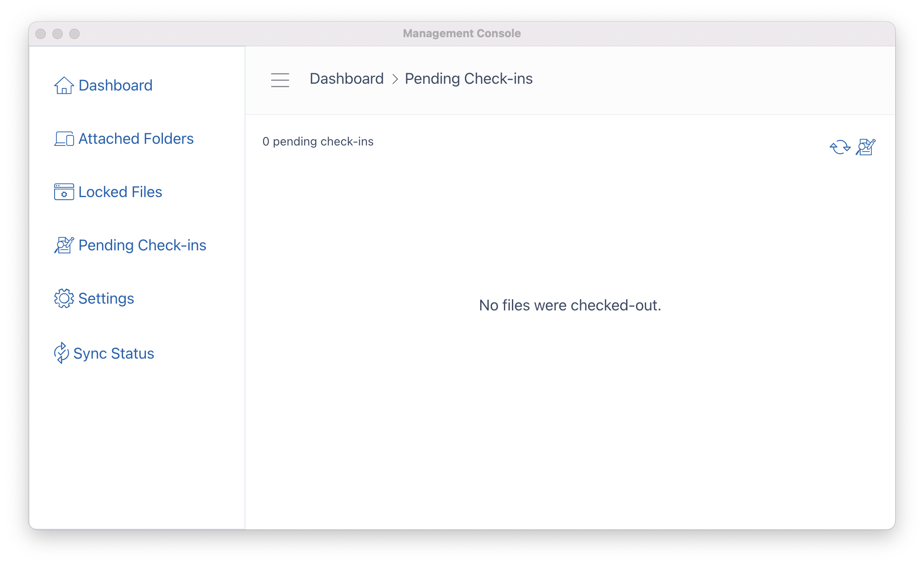Viewport: 924px width, 565px height.
Task: Click the Attached Folders devices icon
Action: tap(64, 139)
